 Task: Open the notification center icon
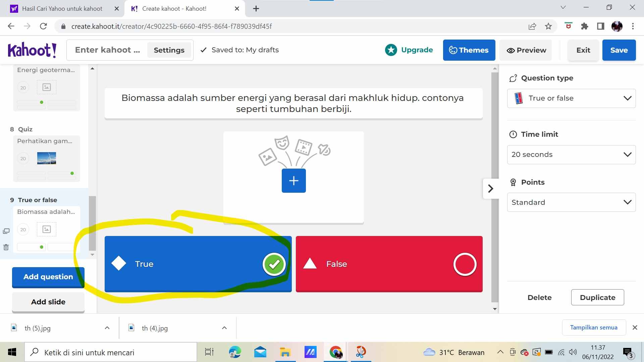click(628, 352)
